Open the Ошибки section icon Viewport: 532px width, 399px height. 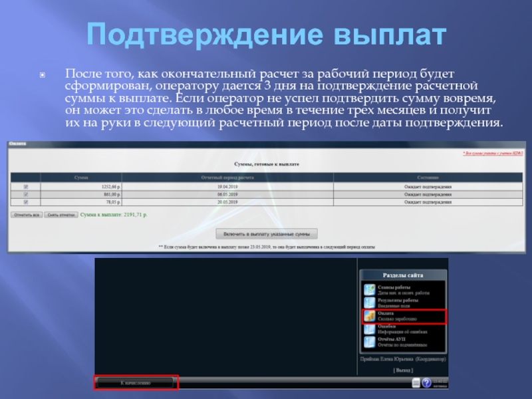click(370, 329)
